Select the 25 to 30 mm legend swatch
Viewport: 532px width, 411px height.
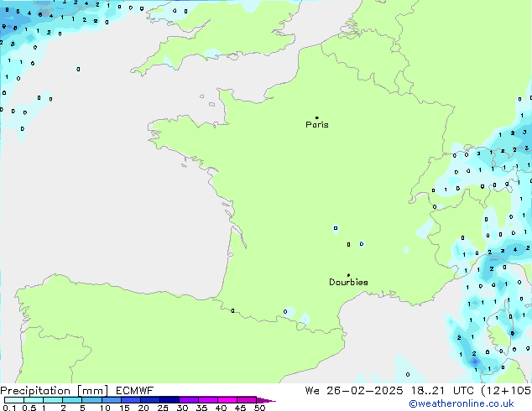coord(170,400)
